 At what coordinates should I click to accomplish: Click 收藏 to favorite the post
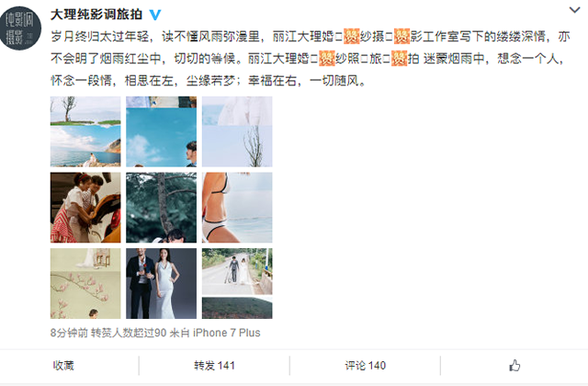coord(63,366)
